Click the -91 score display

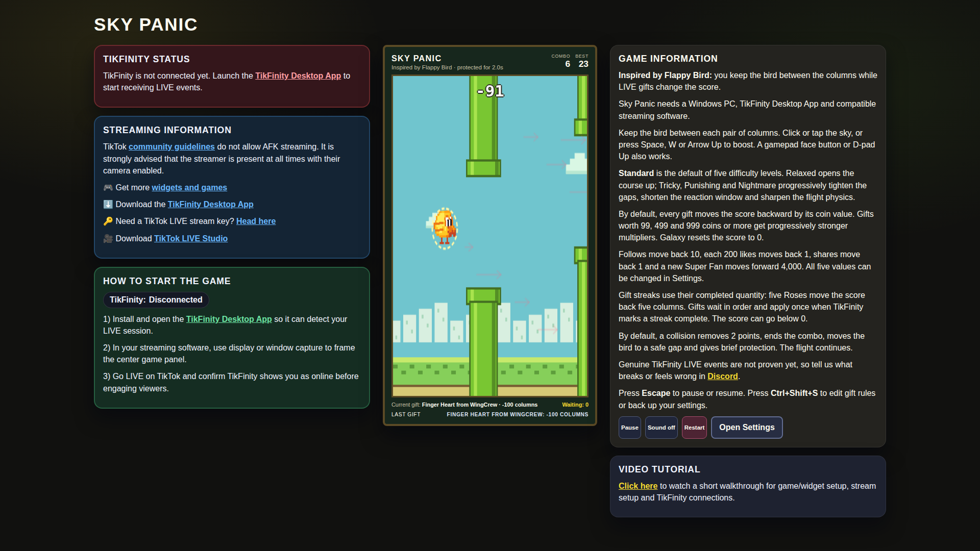click(x=490, y=91)
